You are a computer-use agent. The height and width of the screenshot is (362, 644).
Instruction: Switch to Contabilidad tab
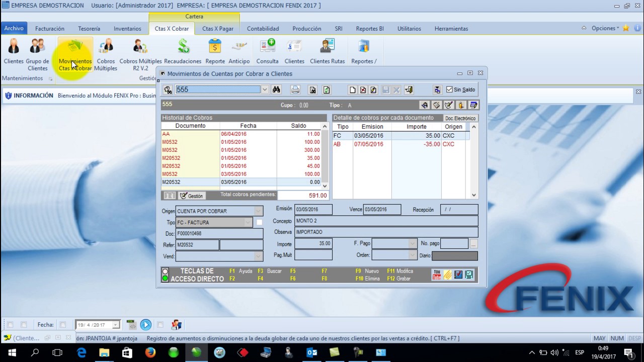263,29
